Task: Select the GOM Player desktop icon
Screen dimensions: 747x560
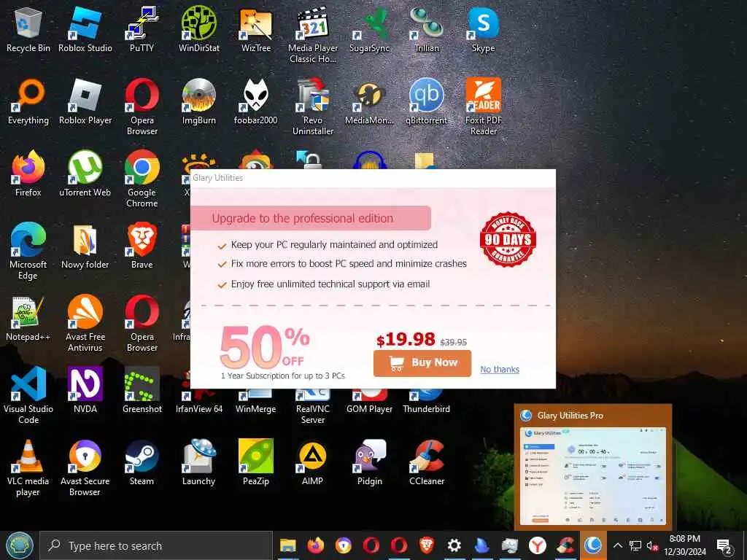Action: pos(370,402)
